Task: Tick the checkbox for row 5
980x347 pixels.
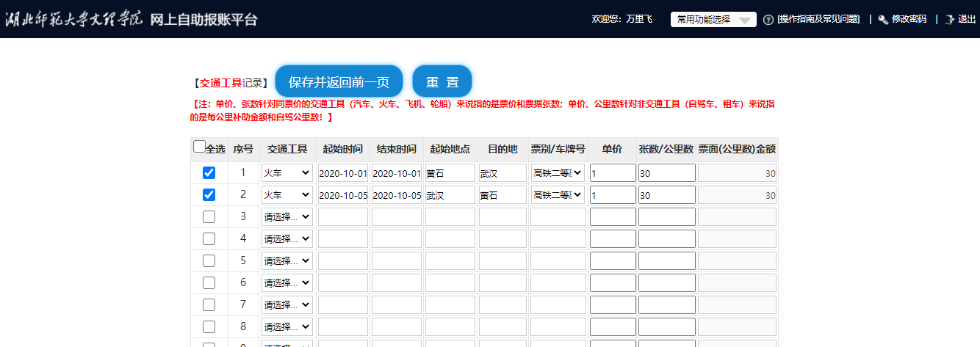Action: point(209,261)
